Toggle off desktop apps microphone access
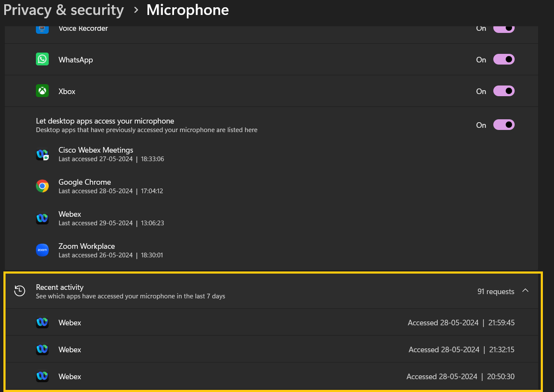The image size is (554, 392). coord(504,125)
